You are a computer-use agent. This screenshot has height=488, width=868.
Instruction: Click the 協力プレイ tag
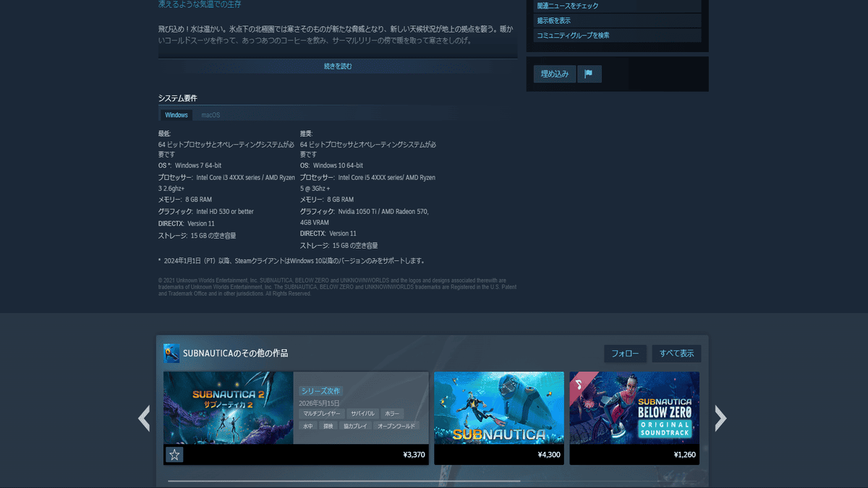[x=356, y=426]
